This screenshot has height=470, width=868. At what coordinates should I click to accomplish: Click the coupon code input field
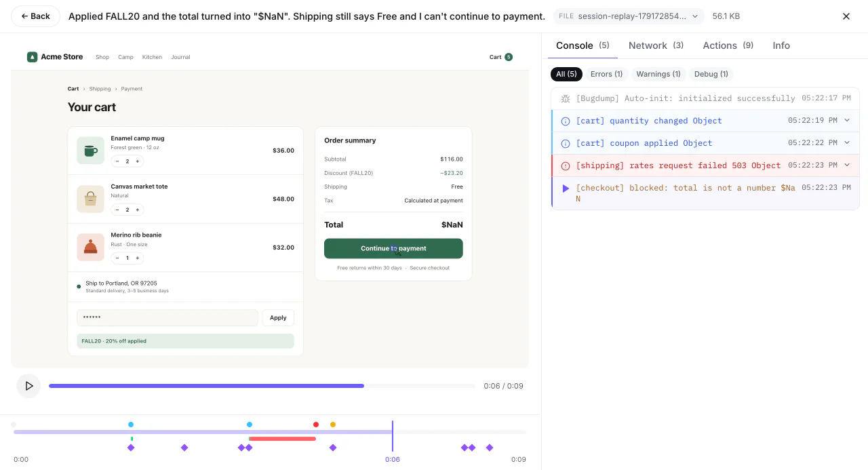click(x=167, y=317)
